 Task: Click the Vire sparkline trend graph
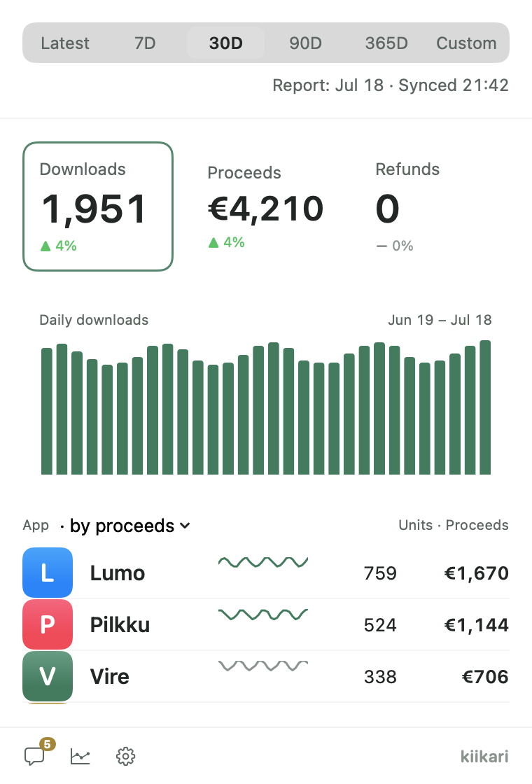(x=263, y=666)
